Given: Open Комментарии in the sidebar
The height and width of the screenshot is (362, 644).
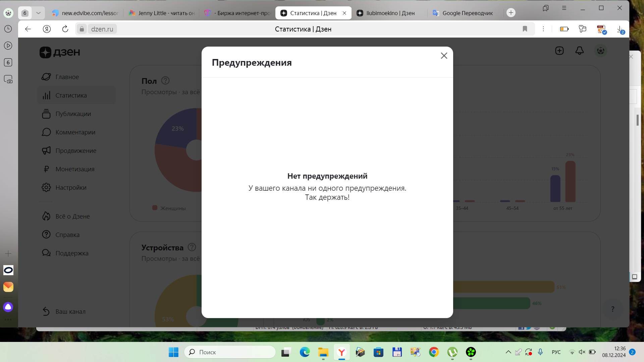Looking at the screenshot, I should click(75, 132).
